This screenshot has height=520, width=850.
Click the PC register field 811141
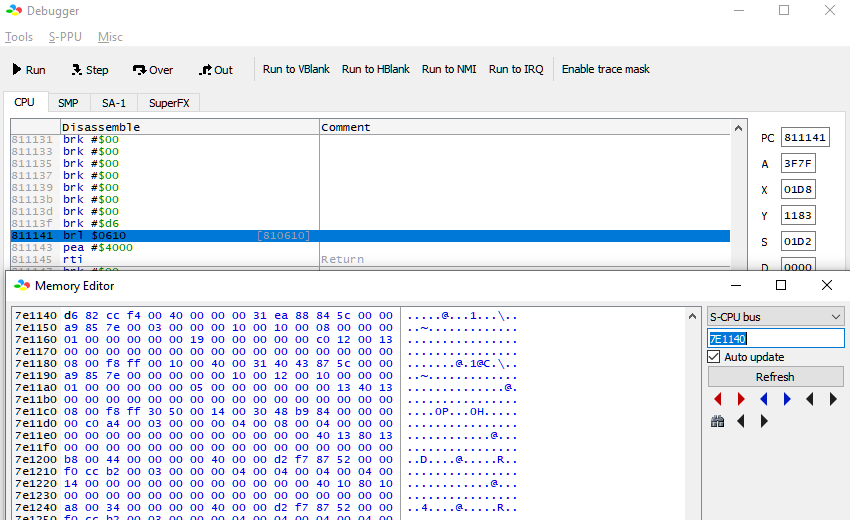[805, 137]
